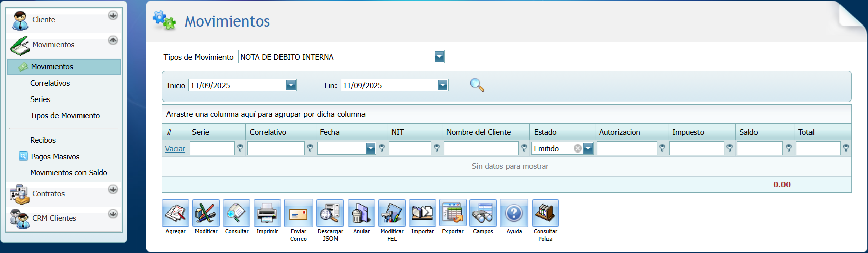Open the Inicio date picker dropdown
Screen dimensions: 868x253
[x=291, y=85]
